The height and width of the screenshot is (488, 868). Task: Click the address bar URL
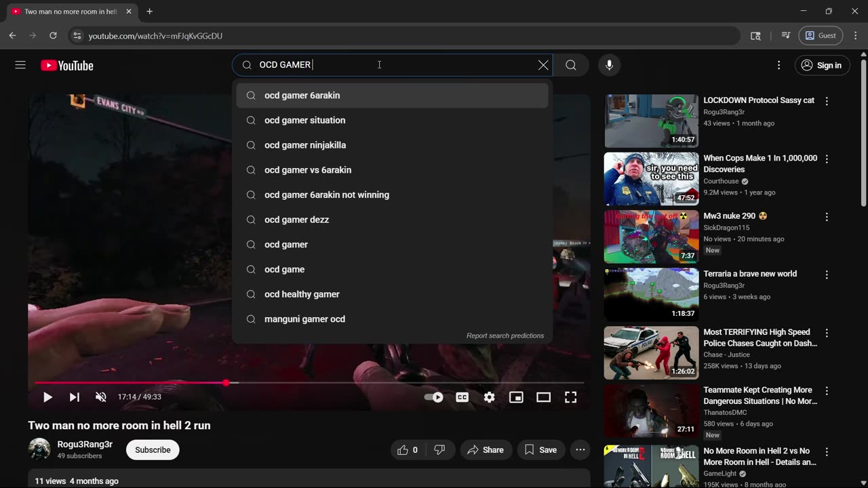coord(155,36)
